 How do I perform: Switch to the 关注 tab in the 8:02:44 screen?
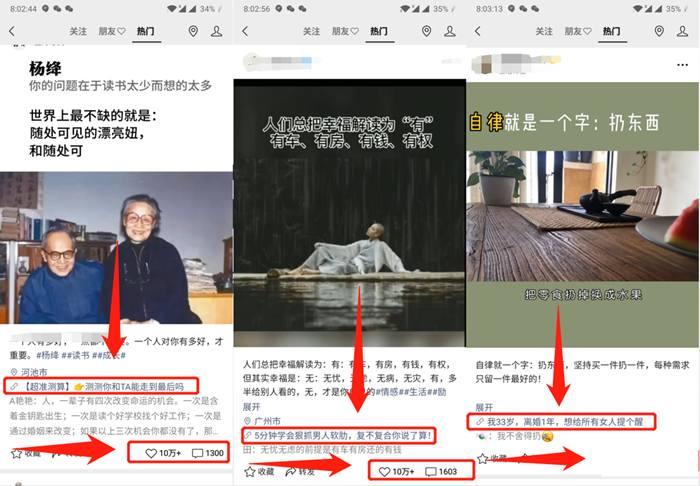[x=78, y=31]
